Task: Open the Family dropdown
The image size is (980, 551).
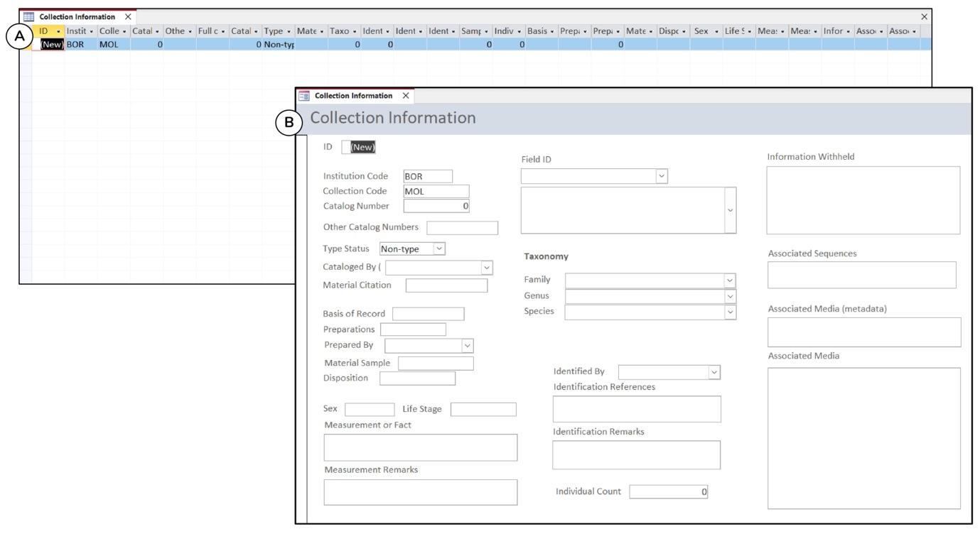Action: coord(729,281)
